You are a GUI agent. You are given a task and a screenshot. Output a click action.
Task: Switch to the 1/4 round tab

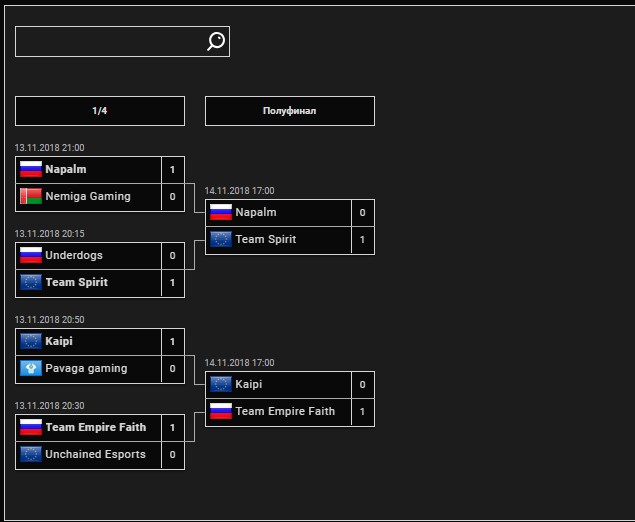pos(100,111)
